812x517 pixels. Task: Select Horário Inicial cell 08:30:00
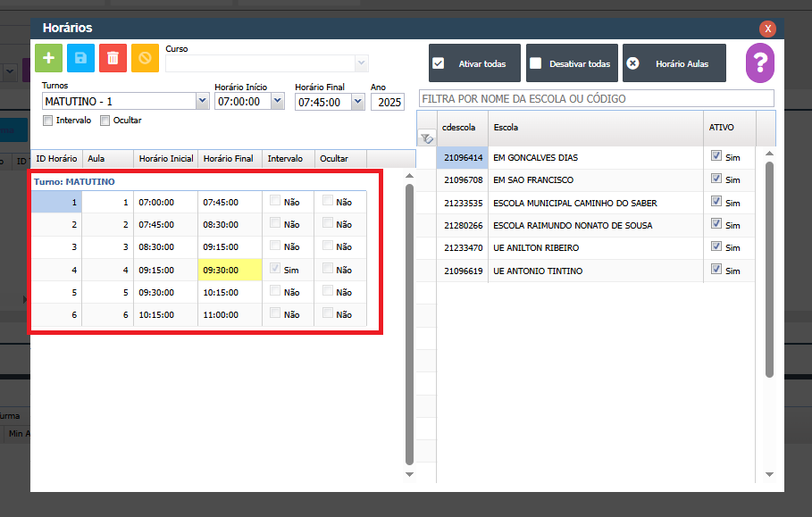tap(166, 246)
